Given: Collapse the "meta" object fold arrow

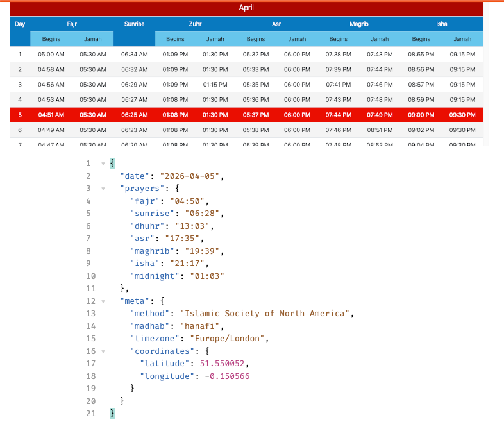Looking at the screenshot, I should tap(103, 301).
